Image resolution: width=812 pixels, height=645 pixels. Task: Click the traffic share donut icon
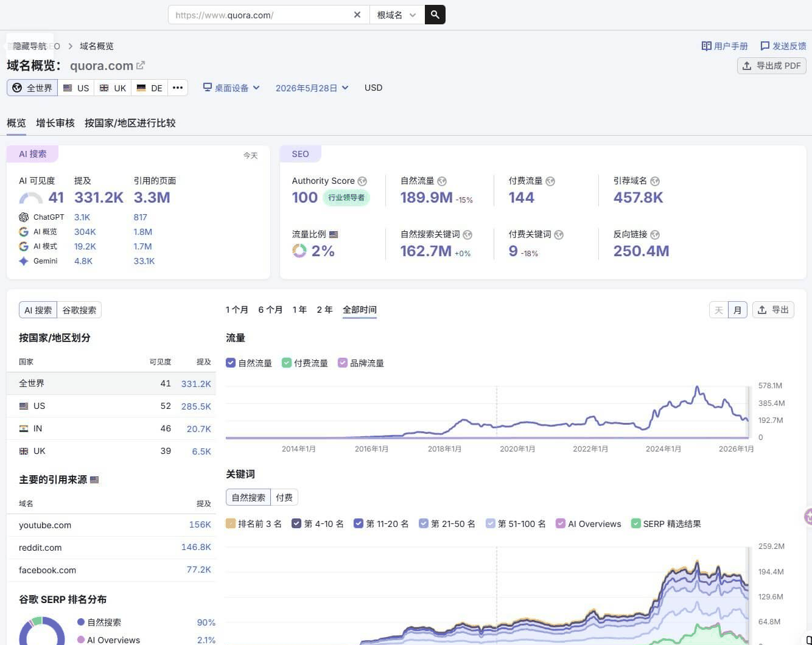point(299,251)
